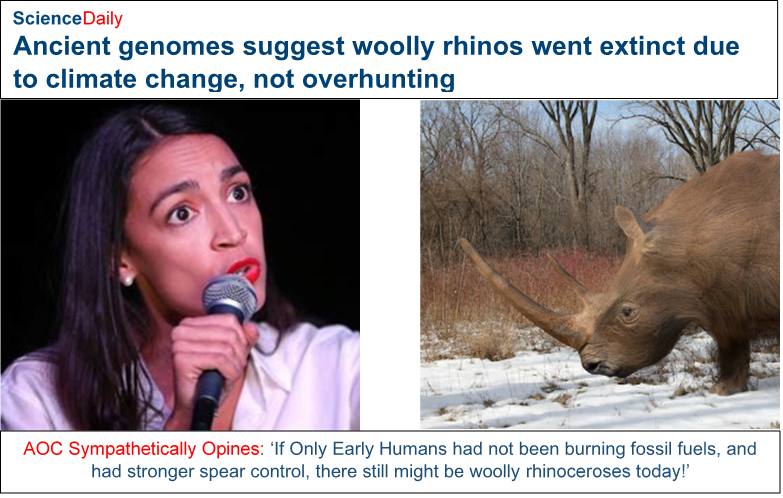Click the rhino's long front horn
This screenshot has height=498, width=783.
pyautogui.click(x=519, y=295)
